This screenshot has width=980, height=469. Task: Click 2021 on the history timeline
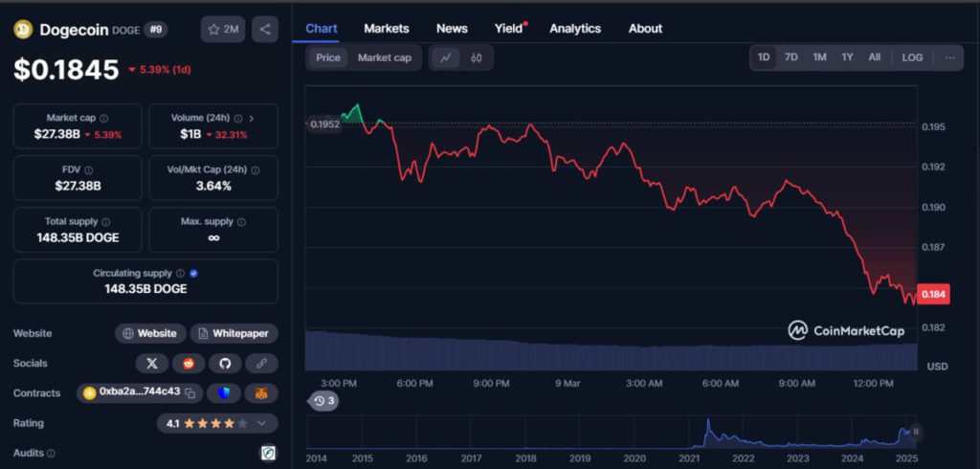click(691, 458)
